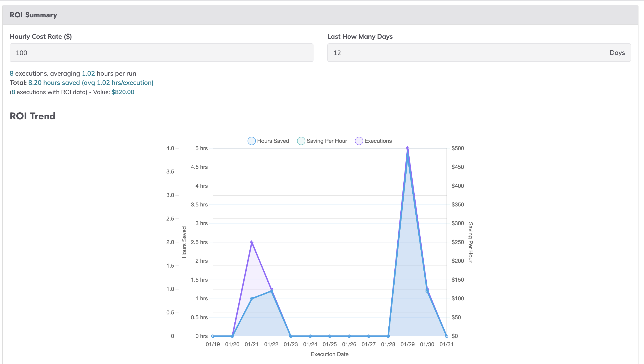Click the data point on 01/31
The image size is (644, 364).
pyautogui.click(x=446, y=336)
